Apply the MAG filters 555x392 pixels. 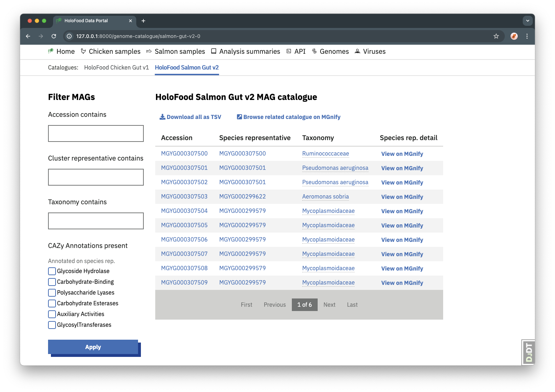93,347
